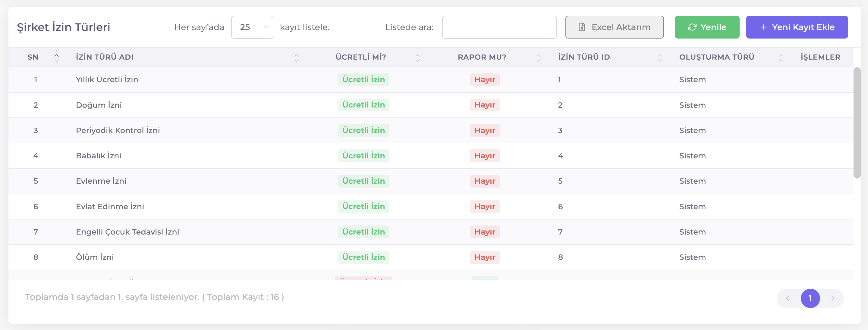
Task: Click Ücretli İzin badge in Engelli Çocuk row
Action: click(x=363, y=232)
